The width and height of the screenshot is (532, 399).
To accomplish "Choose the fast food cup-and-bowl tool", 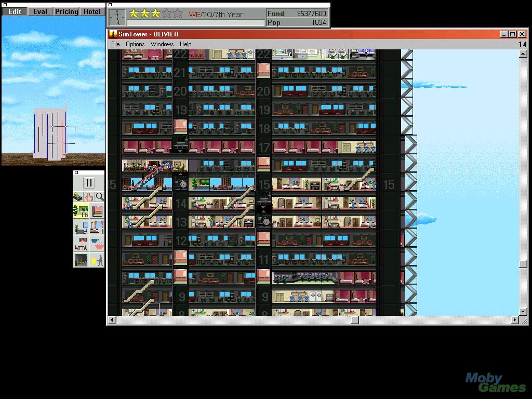I will (x=97, y=244).
